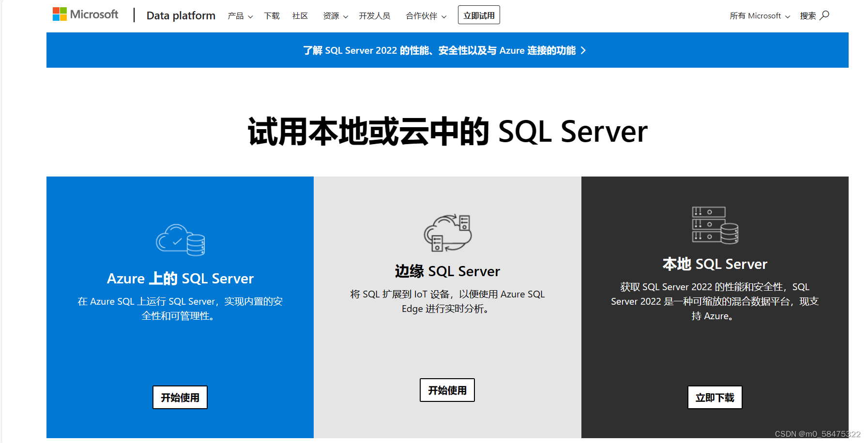Click the Microsoft logo
868x443 pixels.
point(85,14)
